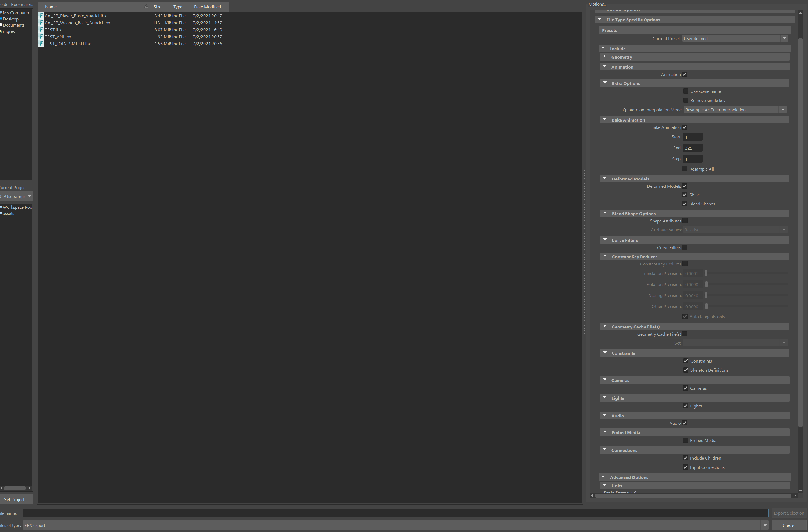Expand the Geometry section
The width and height of the screenshot is (808, 532).
click(x=605, y=57)
